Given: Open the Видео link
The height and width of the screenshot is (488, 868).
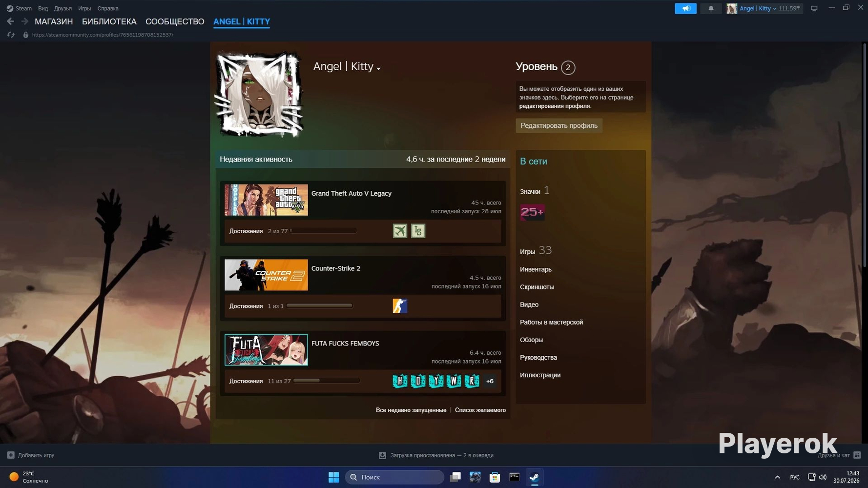Looking at the screenshot, I should [x=529, y=305].
